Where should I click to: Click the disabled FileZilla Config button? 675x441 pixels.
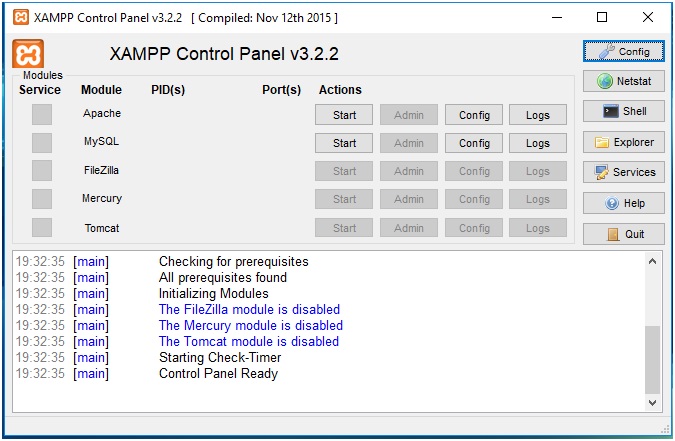coord(474,171)
